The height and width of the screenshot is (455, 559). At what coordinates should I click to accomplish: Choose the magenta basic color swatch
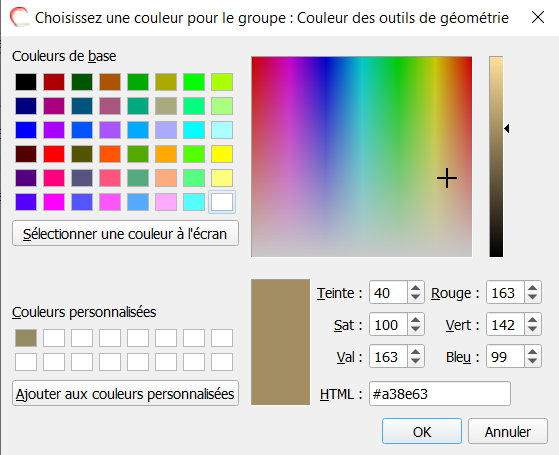tap(54, 202)
